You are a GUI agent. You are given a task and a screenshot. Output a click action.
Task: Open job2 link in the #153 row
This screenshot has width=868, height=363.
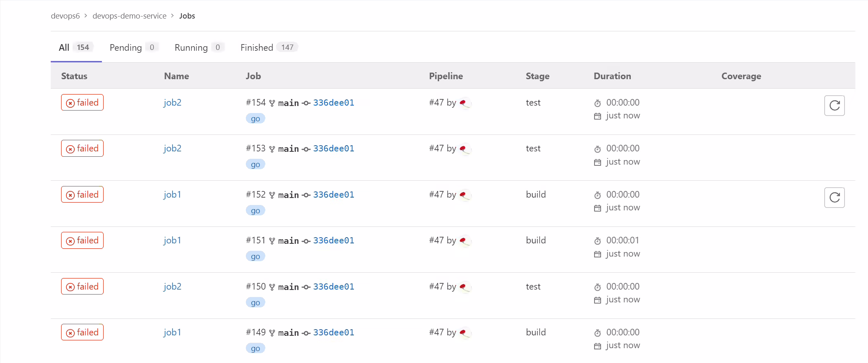click(x=172, y=148)
